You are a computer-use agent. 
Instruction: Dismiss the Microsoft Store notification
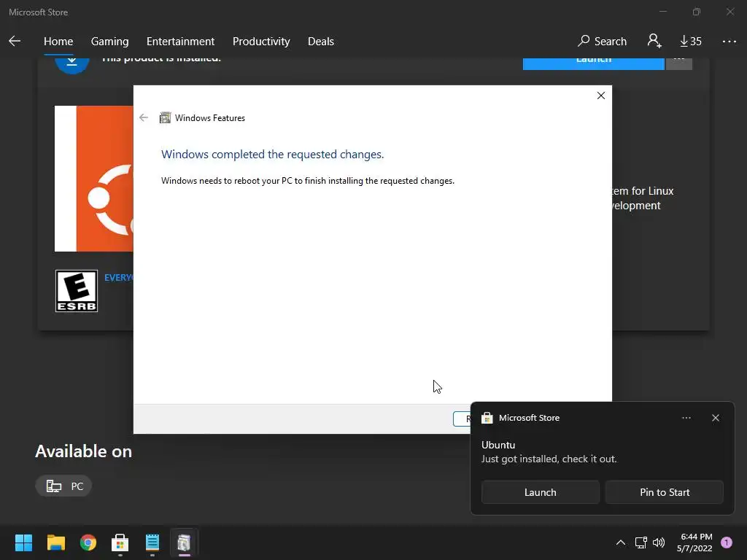point(715,418)
